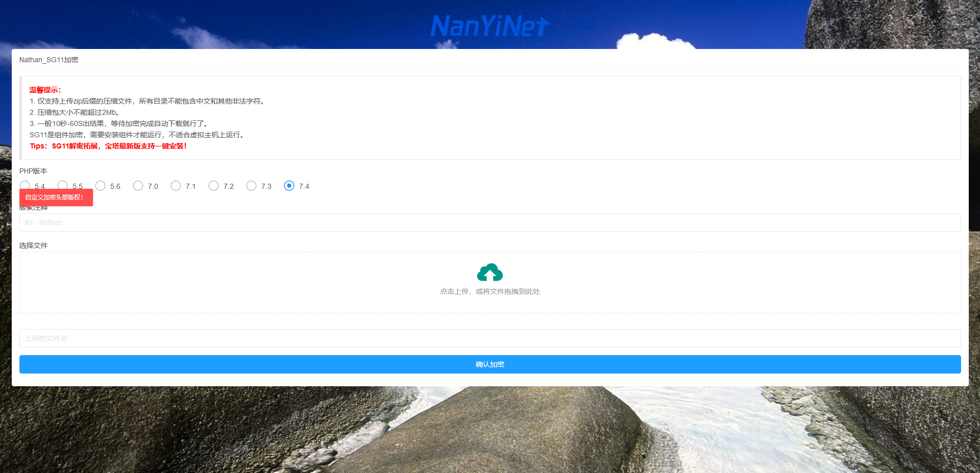Click the 选择文件 label
The width and height of the screenshot is (980, 473).
click(34, 245)
